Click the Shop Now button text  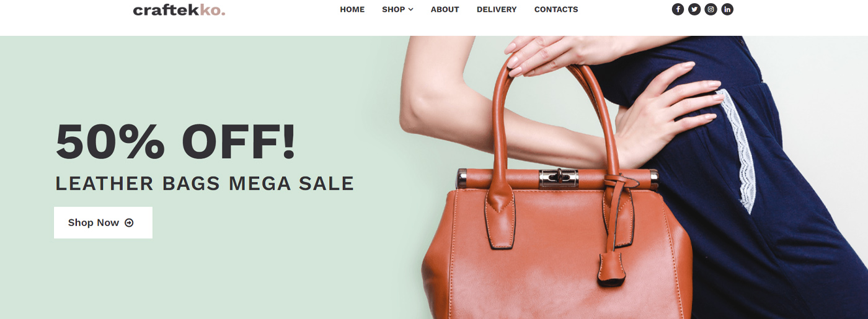coord(94,223)
